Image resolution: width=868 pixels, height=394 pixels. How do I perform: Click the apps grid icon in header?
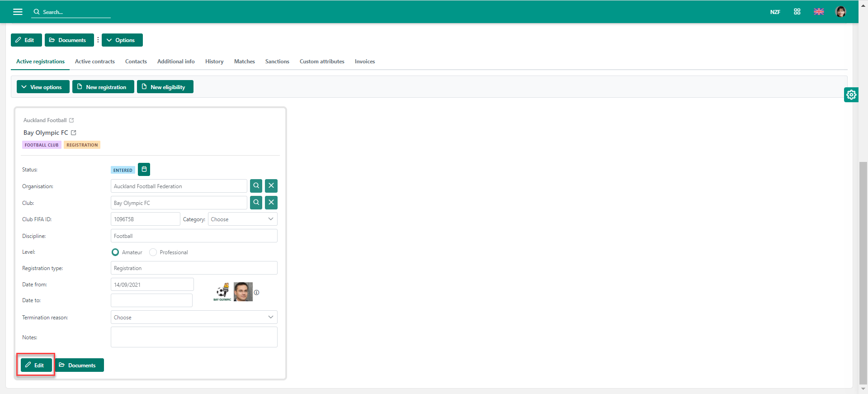797,12
